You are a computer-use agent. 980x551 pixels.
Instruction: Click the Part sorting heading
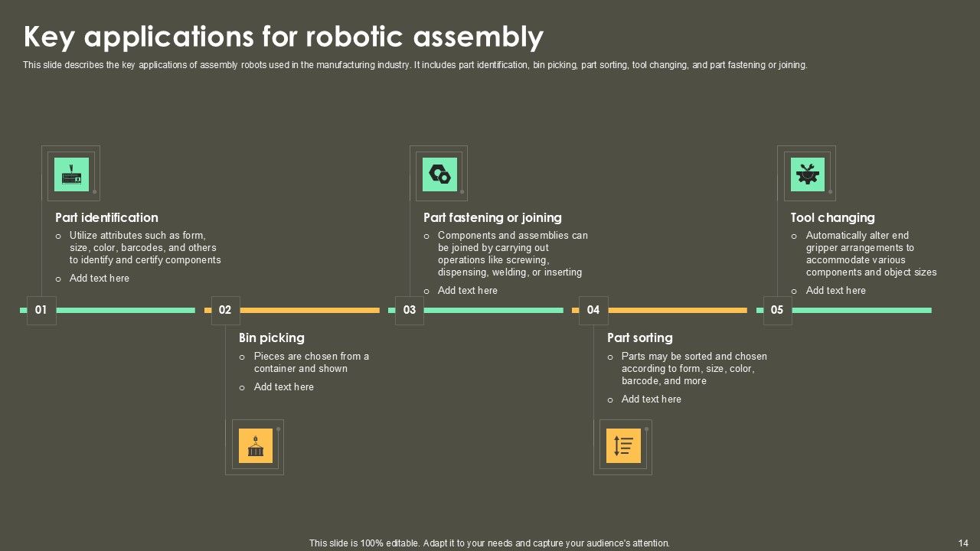(x=639, y=337)
